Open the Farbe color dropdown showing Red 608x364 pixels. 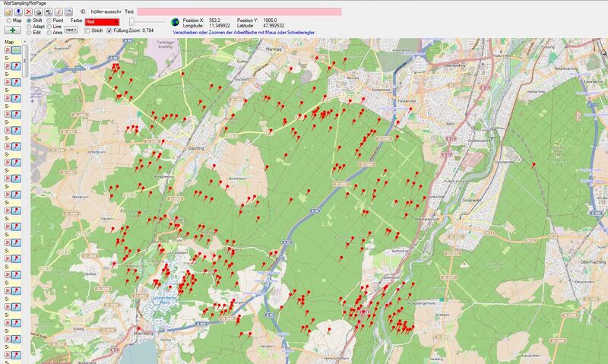click(x=102, y=22)
